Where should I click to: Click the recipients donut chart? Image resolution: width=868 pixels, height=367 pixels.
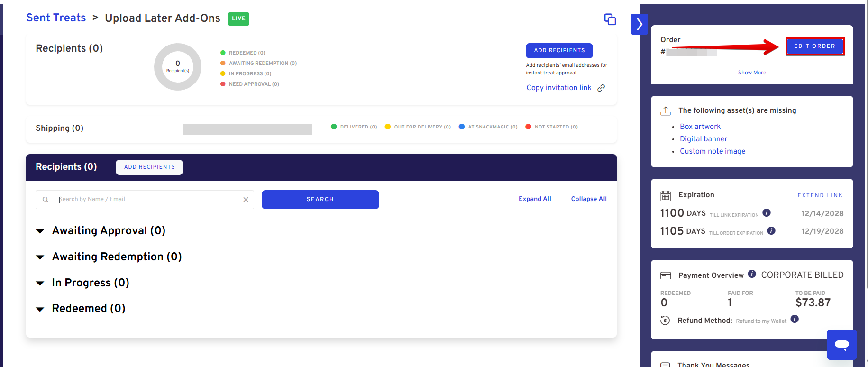pos(178,67)
